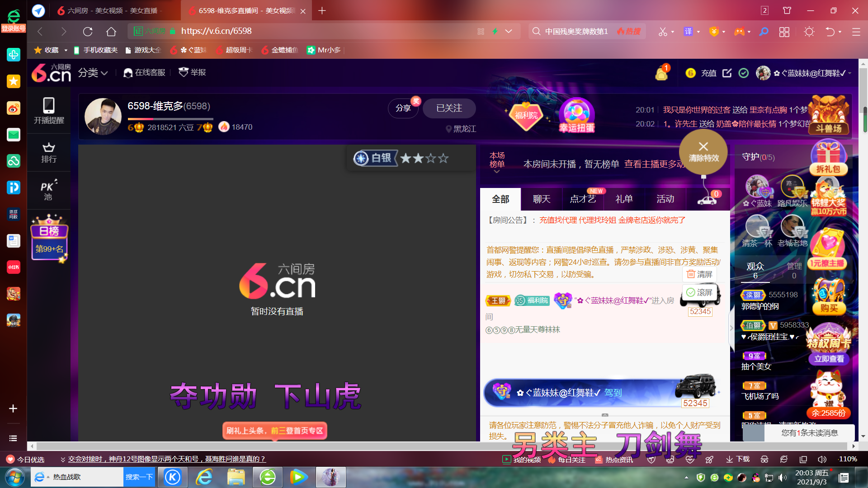Image resolution: width=868 pixels, height=488 pixels.
Task: Click the browser refresh icon
Action: 88,31
